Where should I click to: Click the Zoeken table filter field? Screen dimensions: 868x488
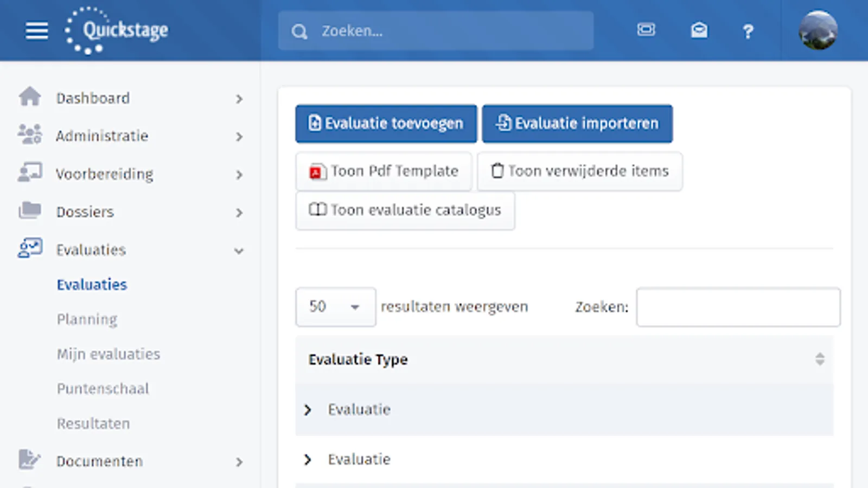[x=738, y=307]
